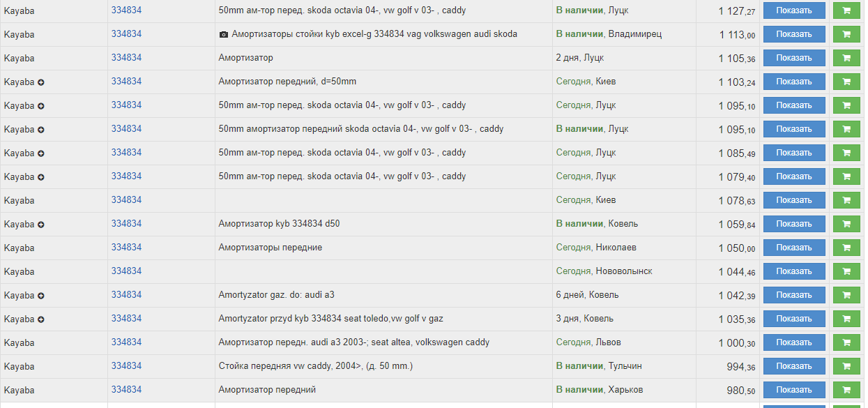Expand Kayaba plus icon in 1 085,49 row
This screenshot has width=868, height=408.
click(41, 153)
